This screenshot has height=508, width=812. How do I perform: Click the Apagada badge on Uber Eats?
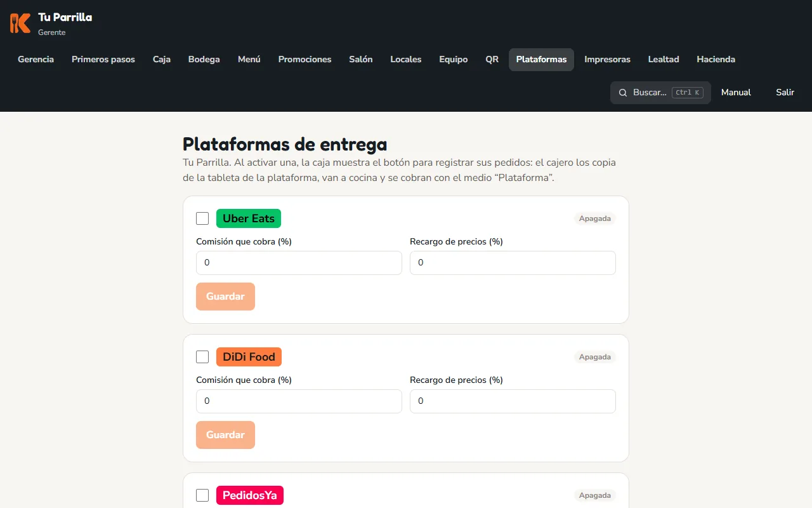[x=595, y=218]
